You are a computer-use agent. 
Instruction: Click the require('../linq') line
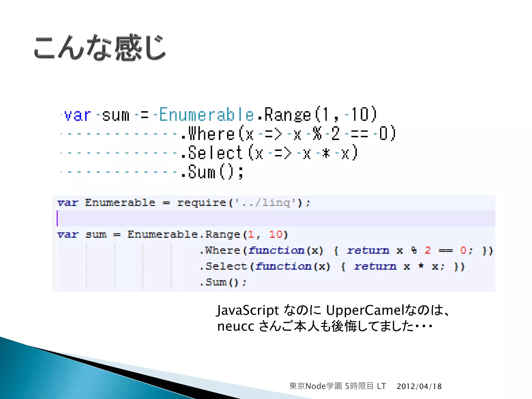coord(184,203)
